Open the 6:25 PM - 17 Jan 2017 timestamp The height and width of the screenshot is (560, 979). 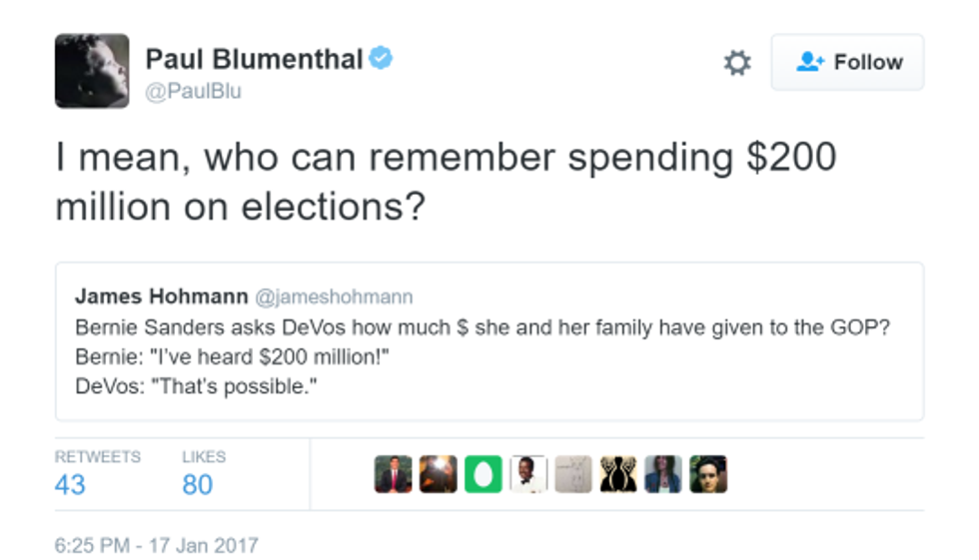pyautogui.click(x=156, y=545)
